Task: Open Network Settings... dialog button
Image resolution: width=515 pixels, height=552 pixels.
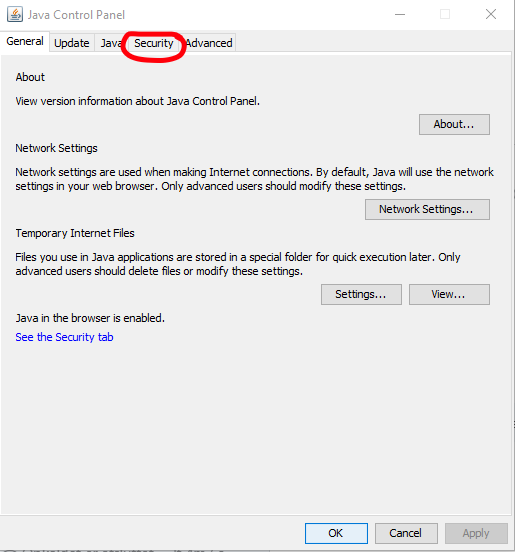Action: click(427, 209)
